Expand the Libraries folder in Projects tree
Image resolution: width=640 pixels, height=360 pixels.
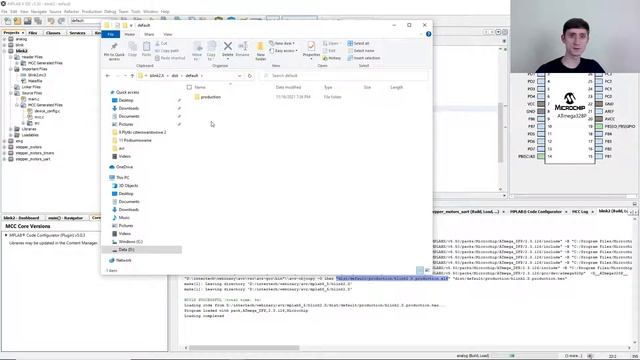point(11,129)
